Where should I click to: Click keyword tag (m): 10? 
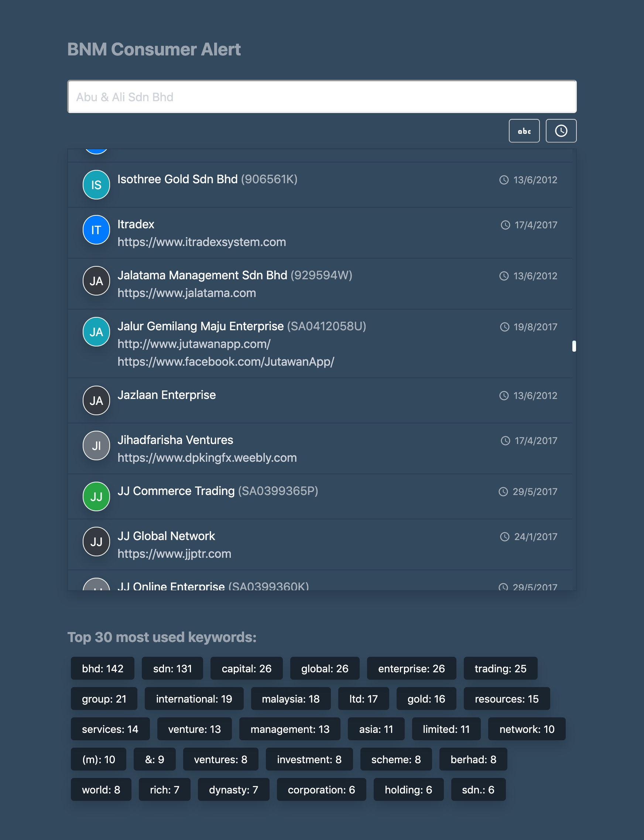click(99, 759)
